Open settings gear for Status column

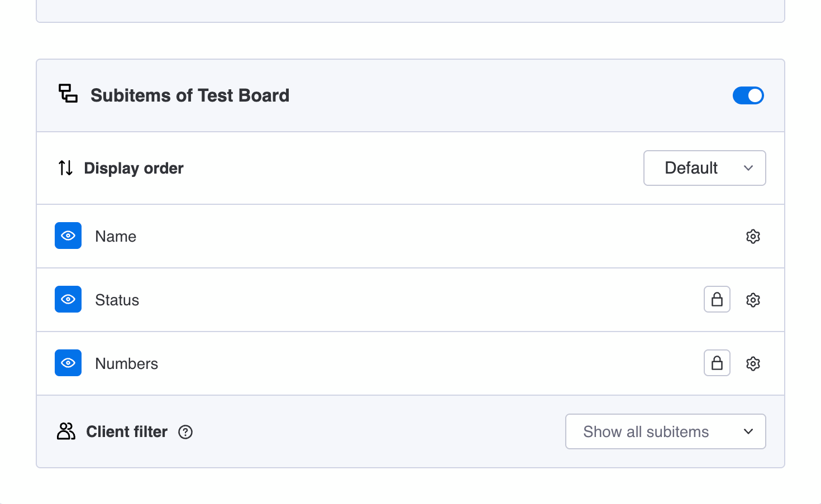(753, 300)
